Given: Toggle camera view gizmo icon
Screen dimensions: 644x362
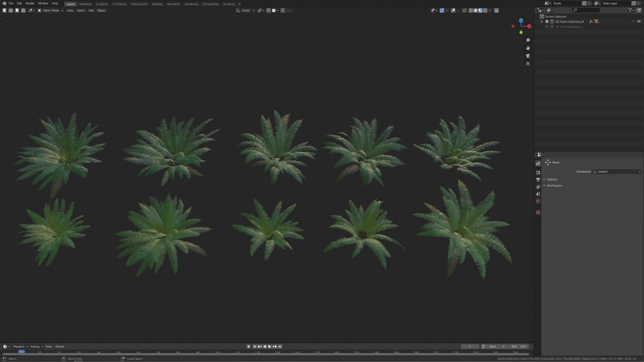Looking at the screenshot, I should coord(528,56).
